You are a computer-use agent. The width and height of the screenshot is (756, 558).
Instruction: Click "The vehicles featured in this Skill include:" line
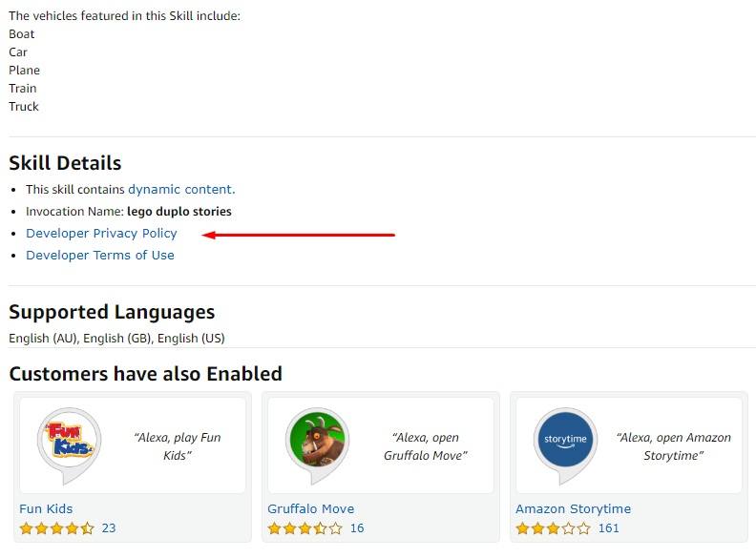124,16
